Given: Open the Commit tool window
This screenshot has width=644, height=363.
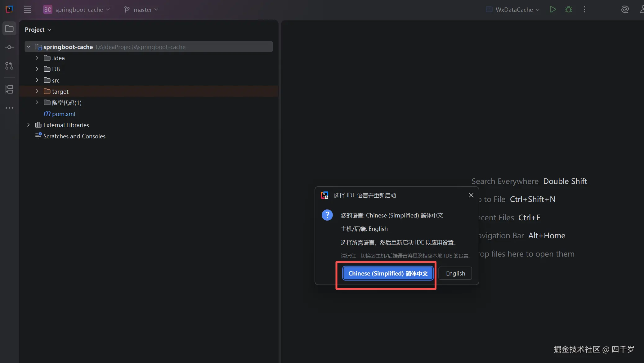Looking at the screenshot, I should click(9, 47).
